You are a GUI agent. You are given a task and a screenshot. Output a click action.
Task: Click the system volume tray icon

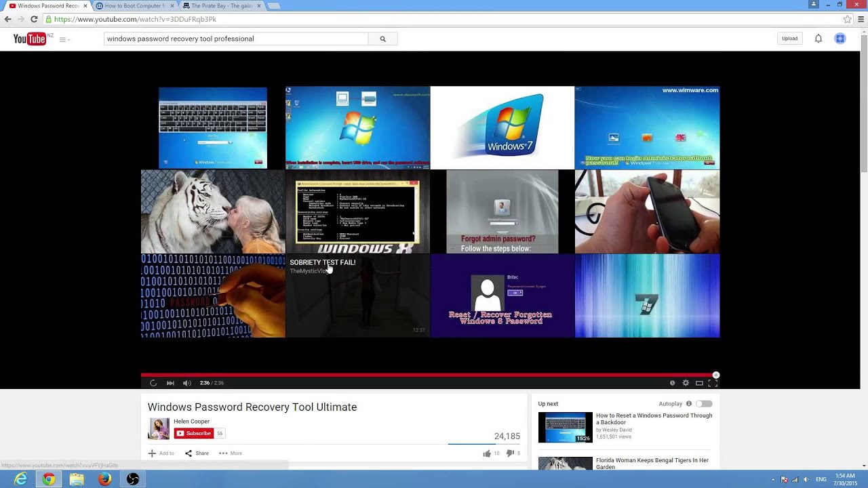806,479
